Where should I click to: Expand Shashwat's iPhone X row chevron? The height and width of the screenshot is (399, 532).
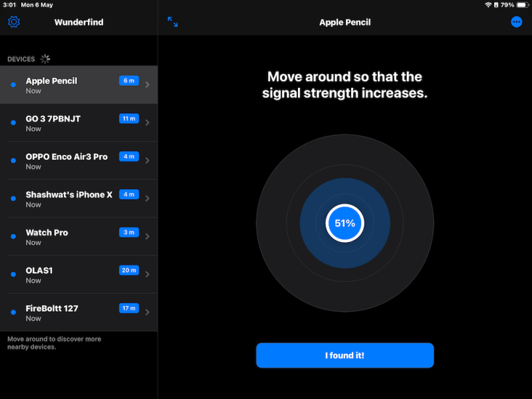[x=147, y=198]
